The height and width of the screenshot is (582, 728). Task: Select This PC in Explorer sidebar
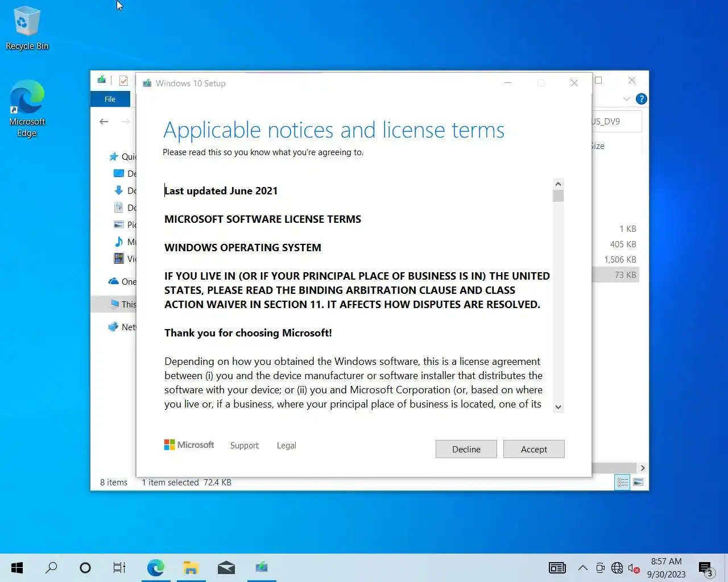click(x=113, y=304)
